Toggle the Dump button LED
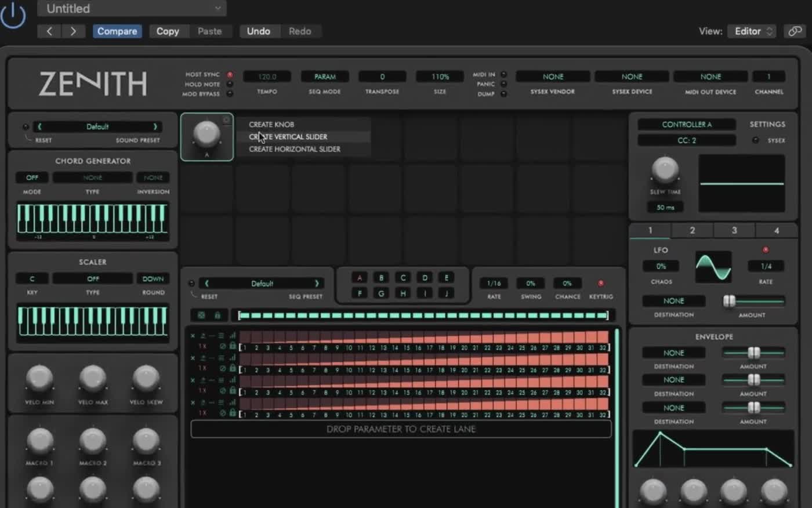The height and width of the screenshot is (508, 812). (x=503, y=93)
